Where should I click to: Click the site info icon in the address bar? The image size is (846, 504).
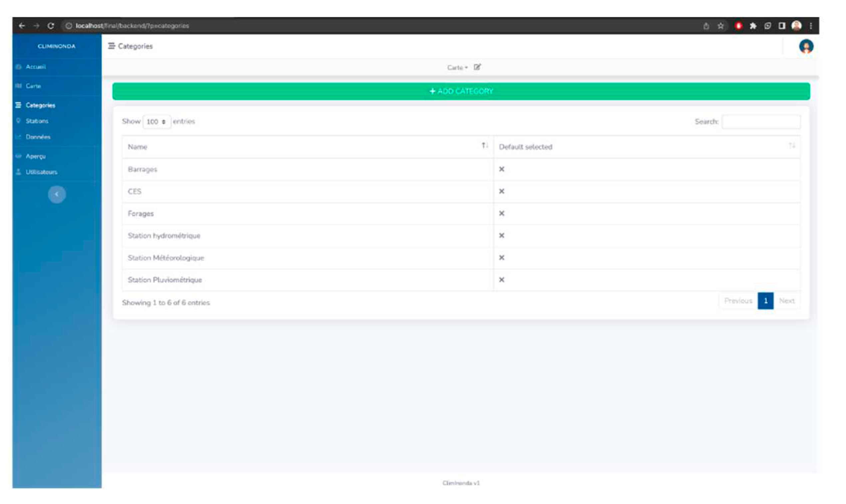point(69,26)
